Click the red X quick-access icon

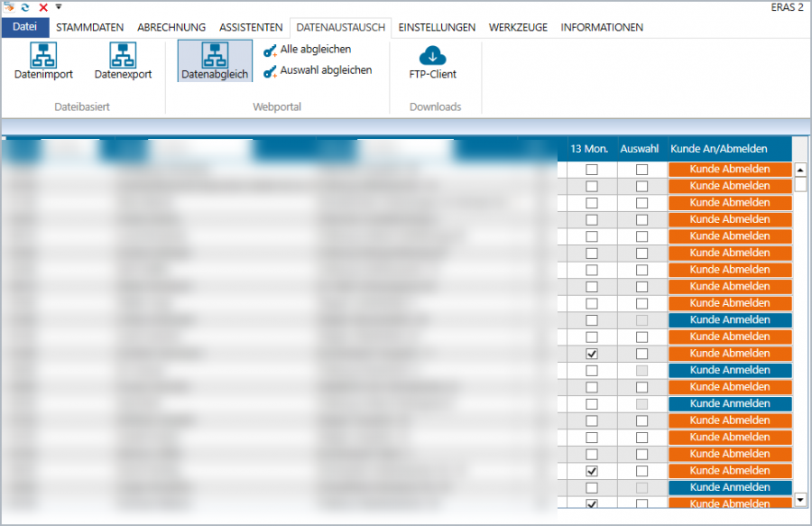click(x=43, y=7)
